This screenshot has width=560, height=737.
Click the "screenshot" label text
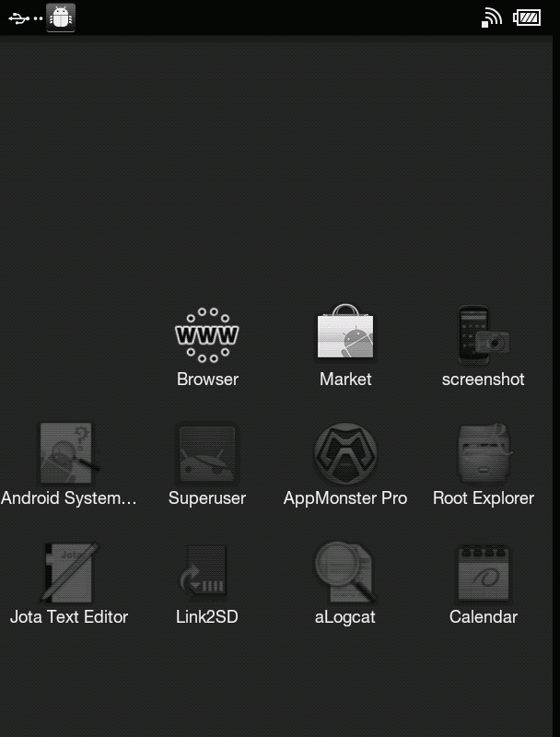[x=483, y=380]
